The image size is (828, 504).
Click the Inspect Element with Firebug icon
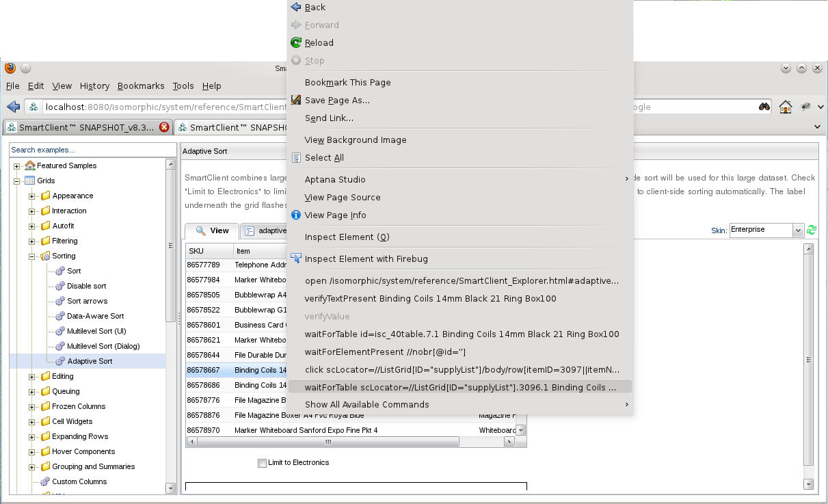(296, 258)
